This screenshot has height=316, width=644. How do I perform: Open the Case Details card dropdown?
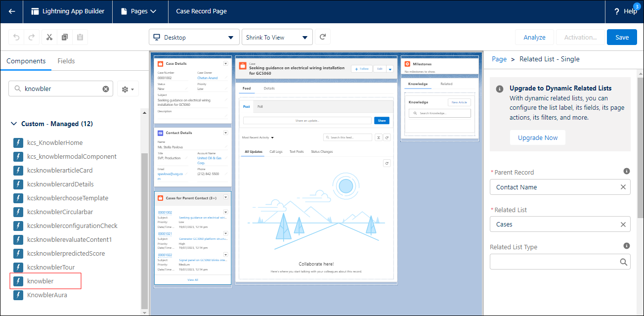pos(226,63)
